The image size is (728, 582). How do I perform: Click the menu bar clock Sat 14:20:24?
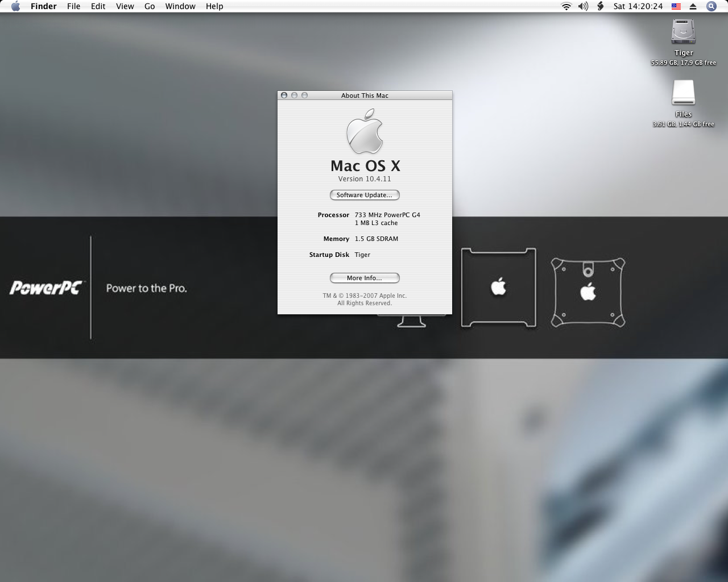click(x=638, y=6)
